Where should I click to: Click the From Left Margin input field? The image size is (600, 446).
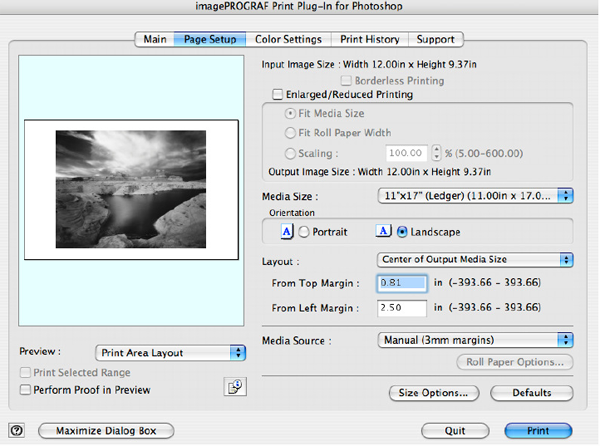tap(402, 308)
